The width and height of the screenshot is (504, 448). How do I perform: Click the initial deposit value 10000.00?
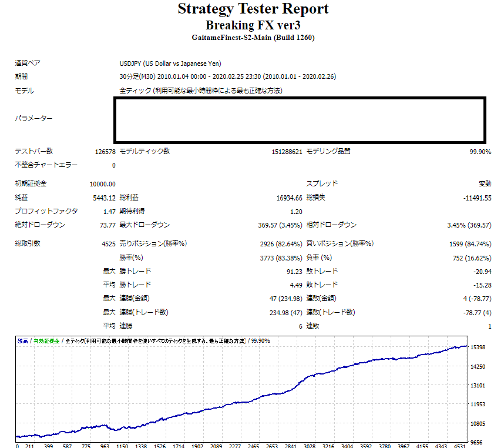click(x=103, y=184)
